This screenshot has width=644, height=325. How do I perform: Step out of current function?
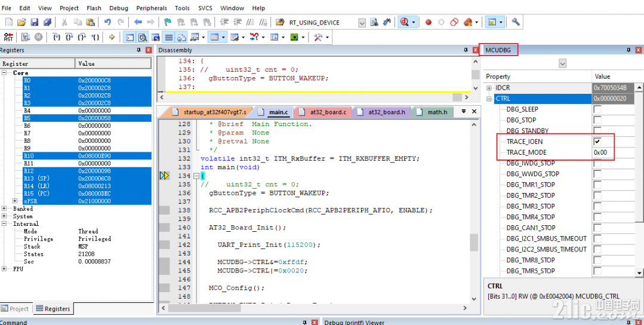coord(82,38)
